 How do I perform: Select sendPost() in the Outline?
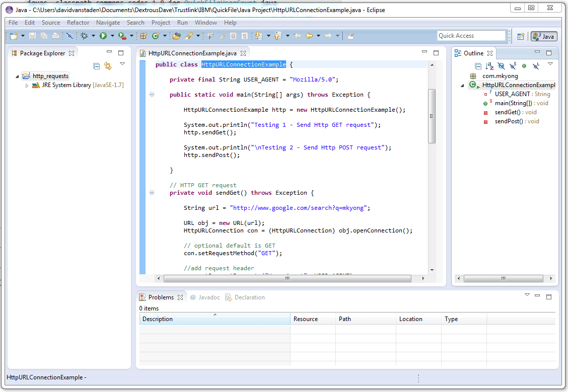coord(512,121)
